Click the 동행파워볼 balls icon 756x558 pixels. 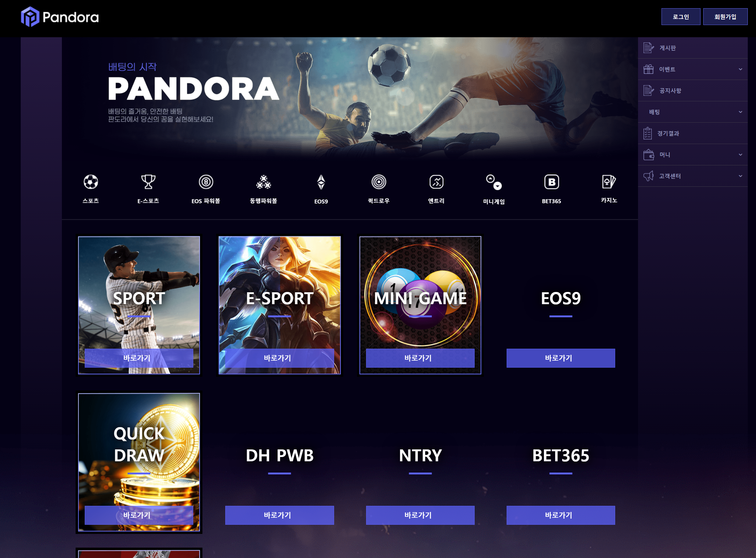264,182
